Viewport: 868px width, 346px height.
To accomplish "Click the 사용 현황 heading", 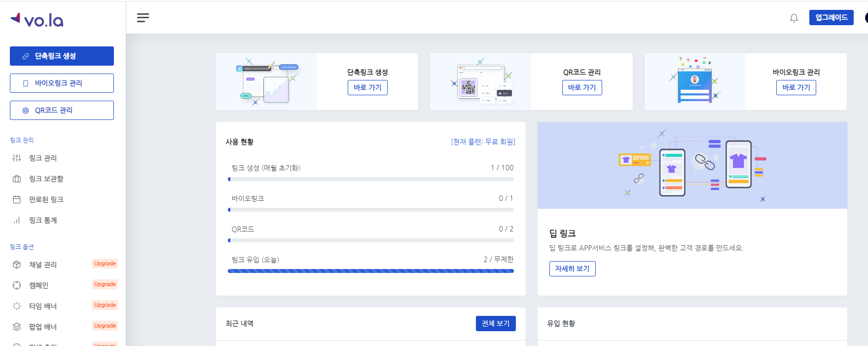I will 240,142.
